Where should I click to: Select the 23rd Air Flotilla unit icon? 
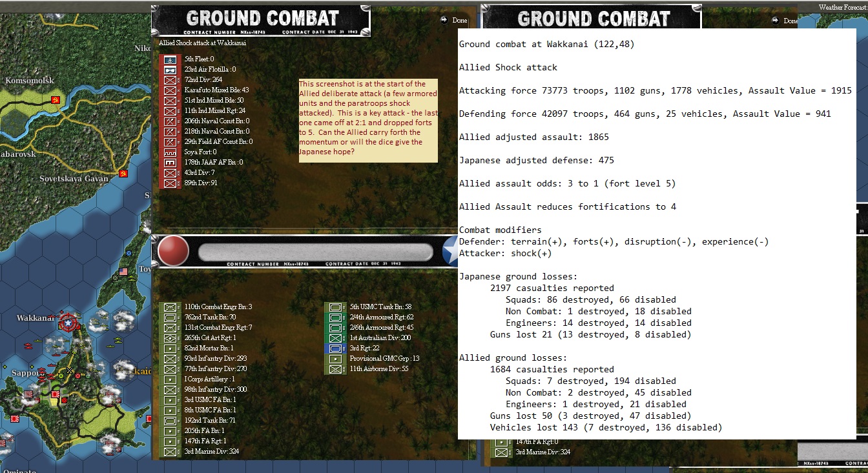point(170,70)
